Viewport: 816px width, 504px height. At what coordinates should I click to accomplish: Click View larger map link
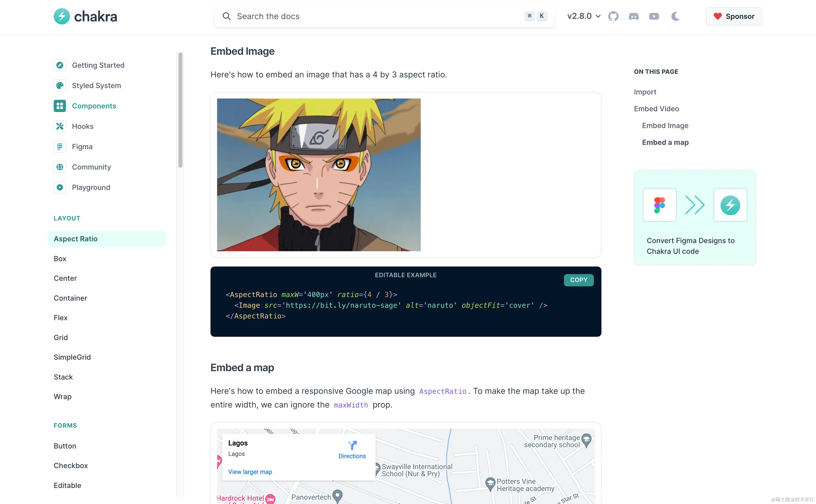[250, 472]
